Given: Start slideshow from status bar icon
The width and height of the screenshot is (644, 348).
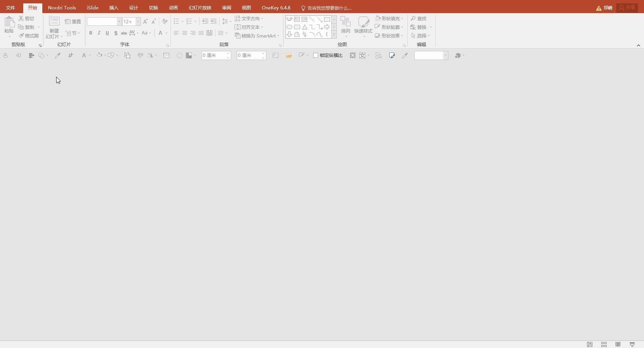Looking at the screenshot, I should coord(632,344).
